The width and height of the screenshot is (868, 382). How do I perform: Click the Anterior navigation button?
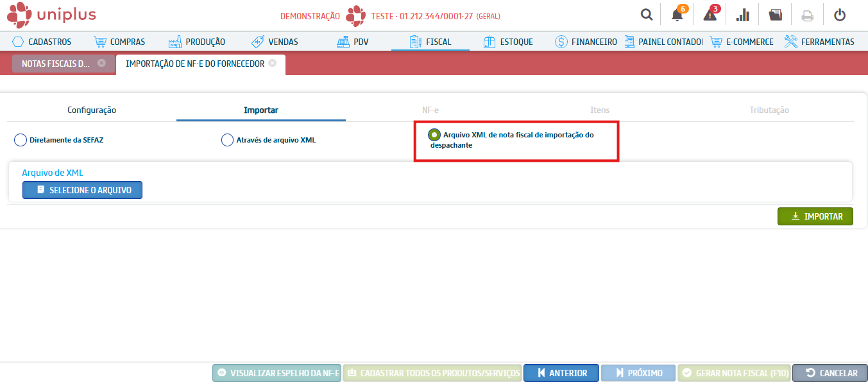click(561, 373)
